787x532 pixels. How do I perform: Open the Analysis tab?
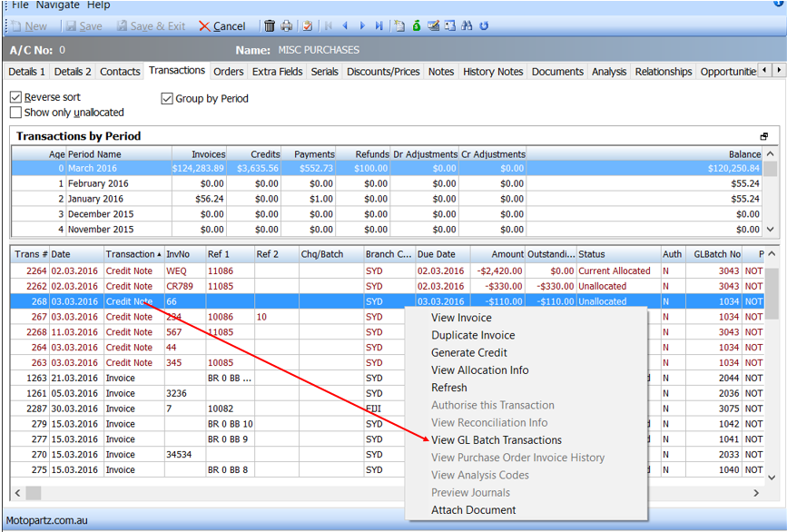coord(609,72)
